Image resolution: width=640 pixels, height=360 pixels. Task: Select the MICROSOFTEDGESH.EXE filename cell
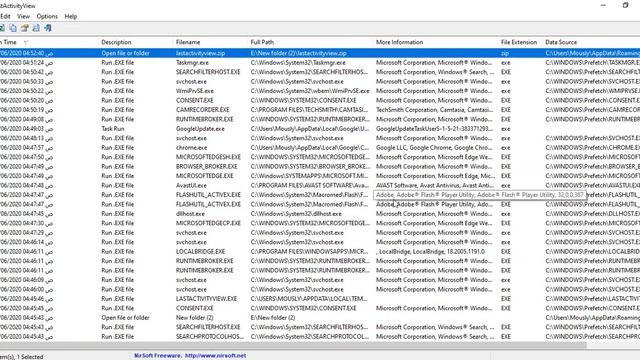[208, 157]
